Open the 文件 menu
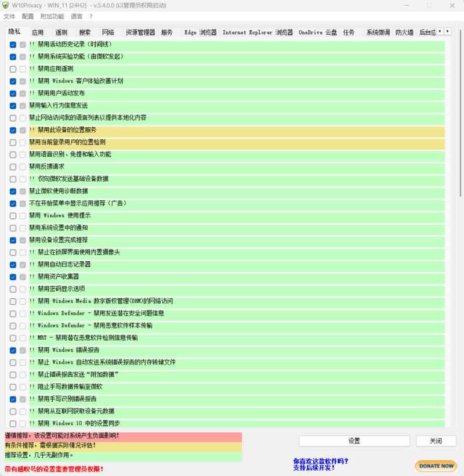Image resolution: width=464 pixels, height=476 pixels. [x=9, y=16]
